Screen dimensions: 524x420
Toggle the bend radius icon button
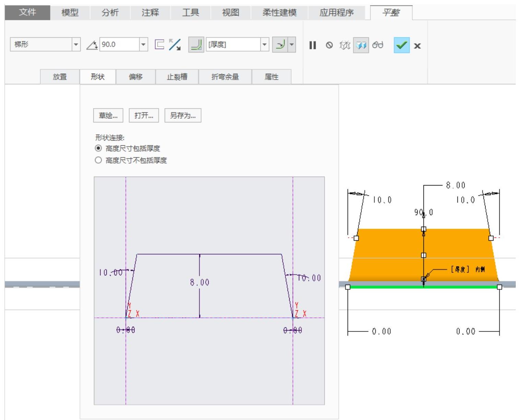point(196,45)
